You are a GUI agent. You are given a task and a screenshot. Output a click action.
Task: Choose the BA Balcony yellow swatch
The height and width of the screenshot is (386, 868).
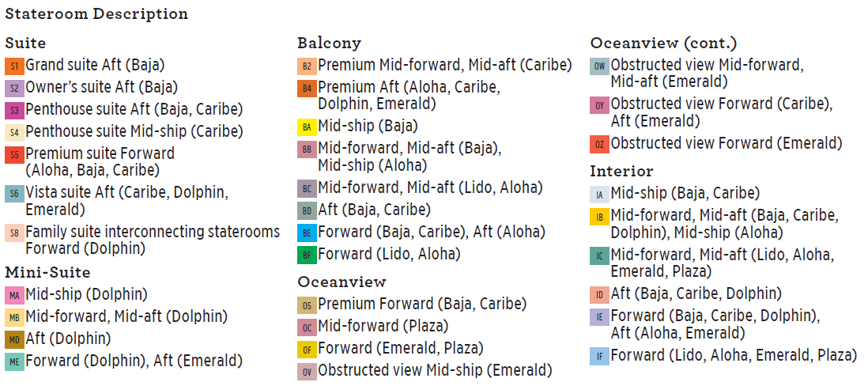pyautogui.click(x=307, y=127)
